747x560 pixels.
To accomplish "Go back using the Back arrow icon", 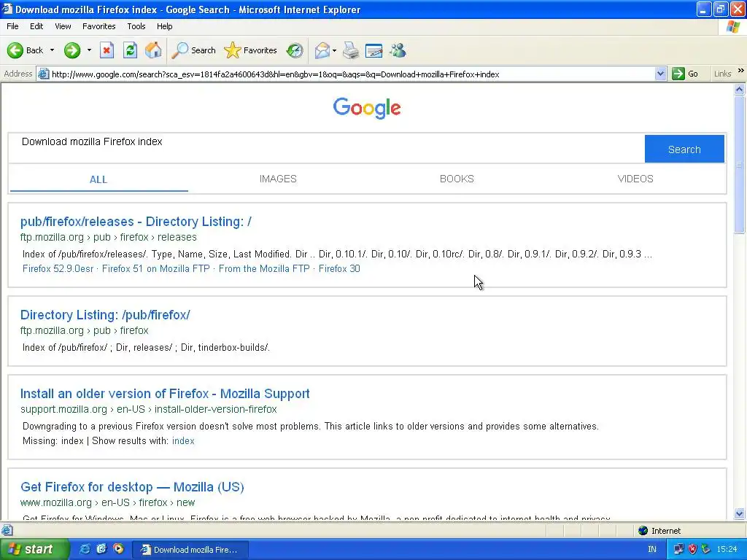I will coord(15,50).
